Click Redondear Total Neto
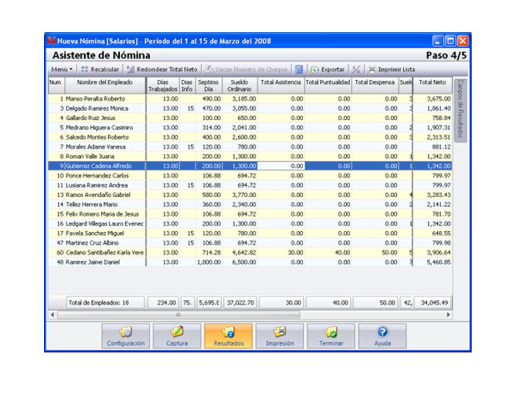The height and width of the screenshot is (399, 532). pyautogui.click(x=162, y=69)
